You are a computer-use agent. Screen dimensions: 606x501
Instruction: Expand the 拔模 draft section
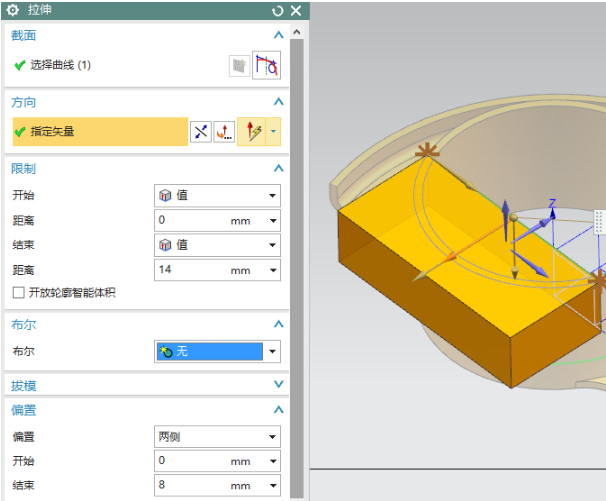pos(279,385)
